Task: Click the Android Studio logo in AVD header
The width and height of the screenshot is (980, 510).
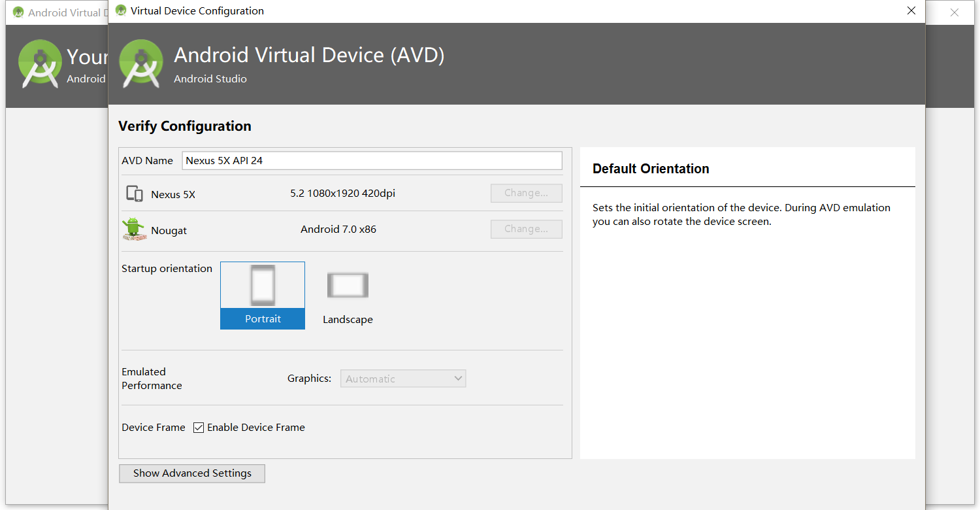Action: point(141,63)
